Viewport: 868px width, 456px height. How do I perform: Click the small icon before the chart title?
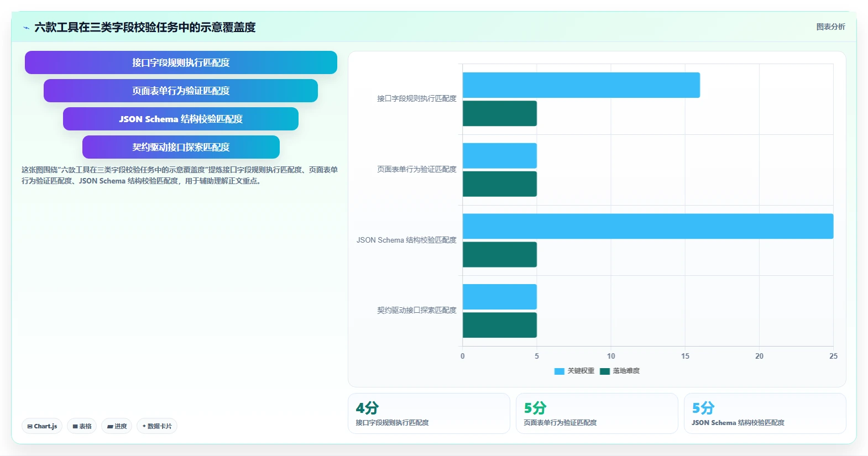tap(26, 28)
